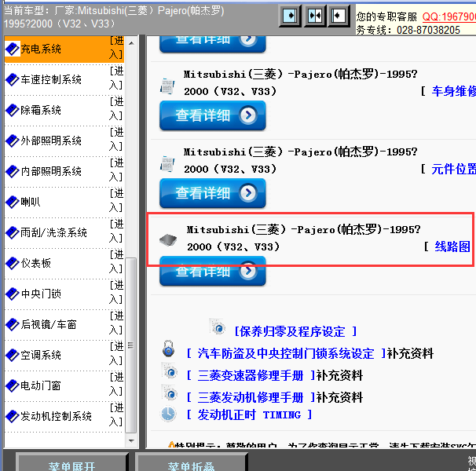Click the QQ customer service number link
476x471 pixels.
[x=449, y=16]
